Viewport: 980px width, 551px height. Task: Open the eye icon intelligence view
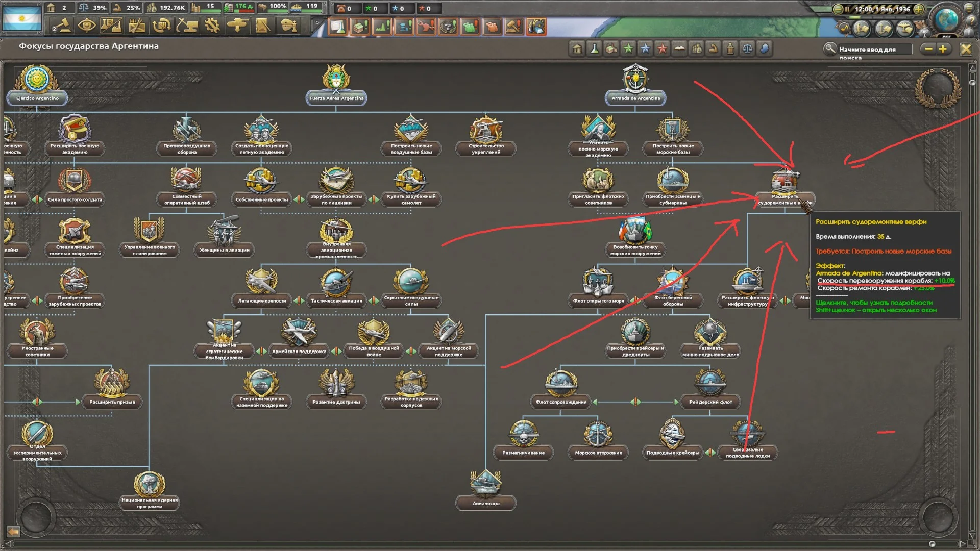coord(87,25)
